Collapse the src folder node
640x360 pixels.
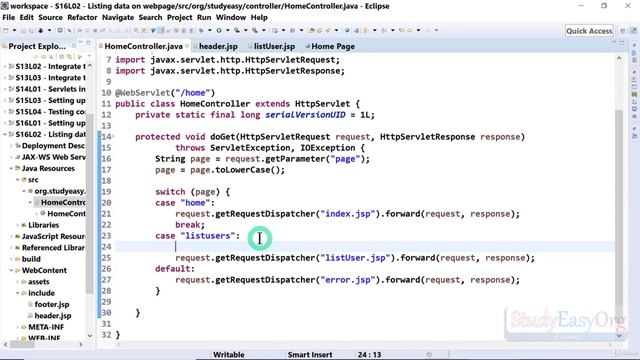point(18,180)
